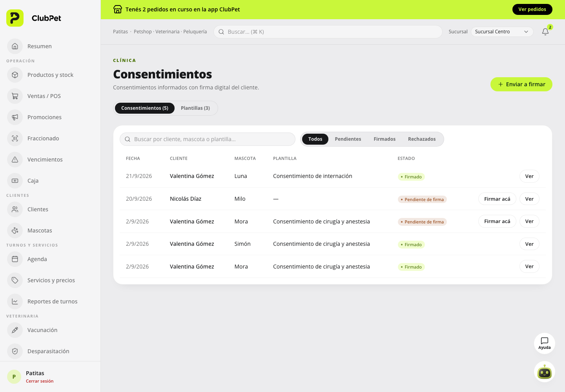Filter by Pendientes
The width and height of the screenshot is (565, 392).
click(x=348, y=139)
